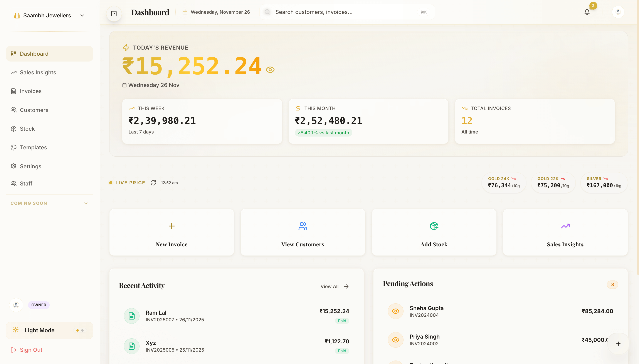The image size is (639, 364).
Task: Click the notification bell icon
Action: tap(587, 12)
